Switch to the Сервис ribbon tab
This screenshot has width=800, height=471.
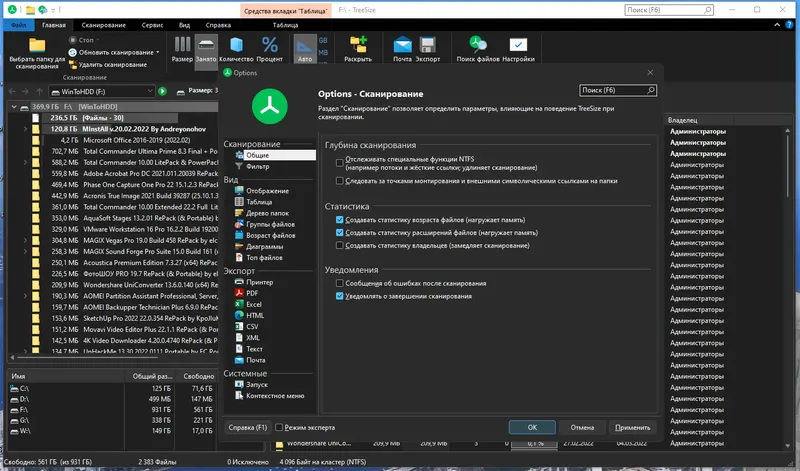(152, 25)
